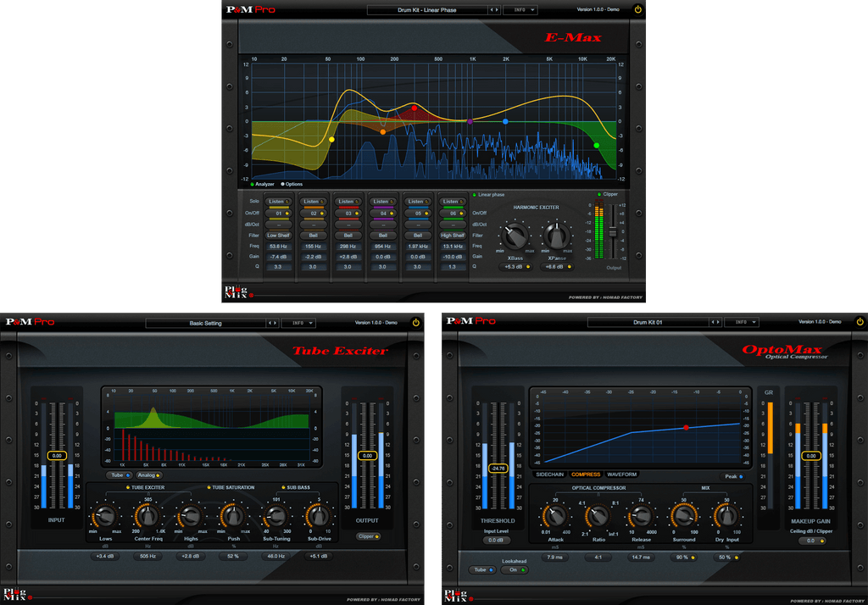Toggle the Analyzer option in E-Max
Screen dimensions: 868x605
(263, 185)
